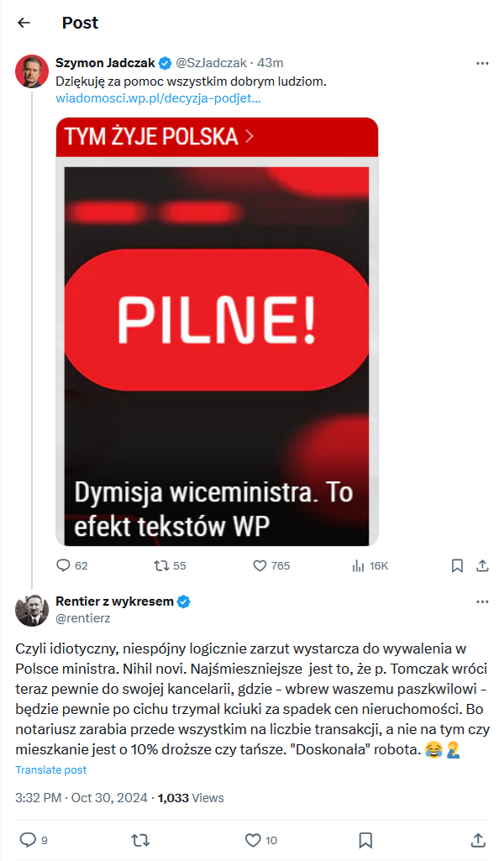Open the PILNE! article preview card

point(217,332)
